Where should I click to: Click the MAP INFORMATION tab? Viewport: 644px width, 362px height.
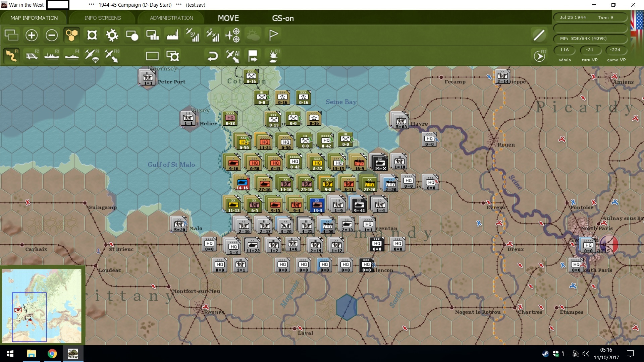pos(34,18)
